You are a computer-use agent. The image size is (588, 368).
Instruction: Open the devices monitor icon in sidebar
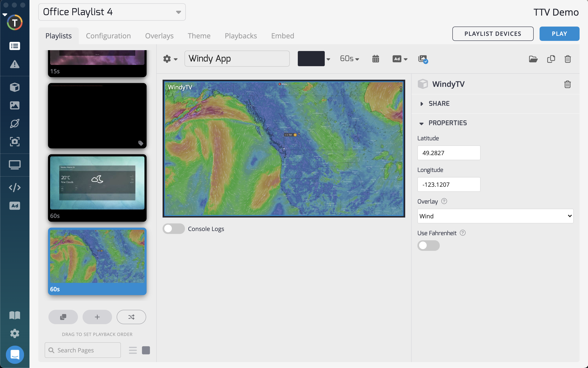point(15,165)
